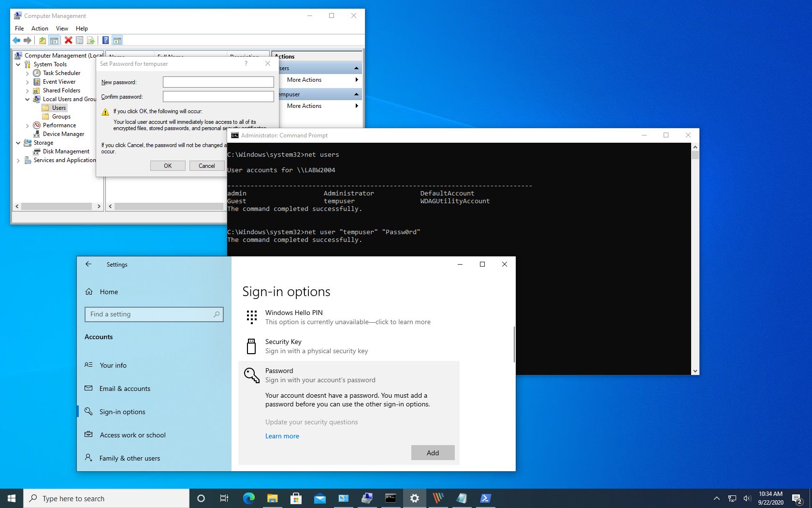Screen dimensions: 812x508
Task: Toggle Show/Hide Action Pane toolbar icon
Action: (x=117, y=40)
